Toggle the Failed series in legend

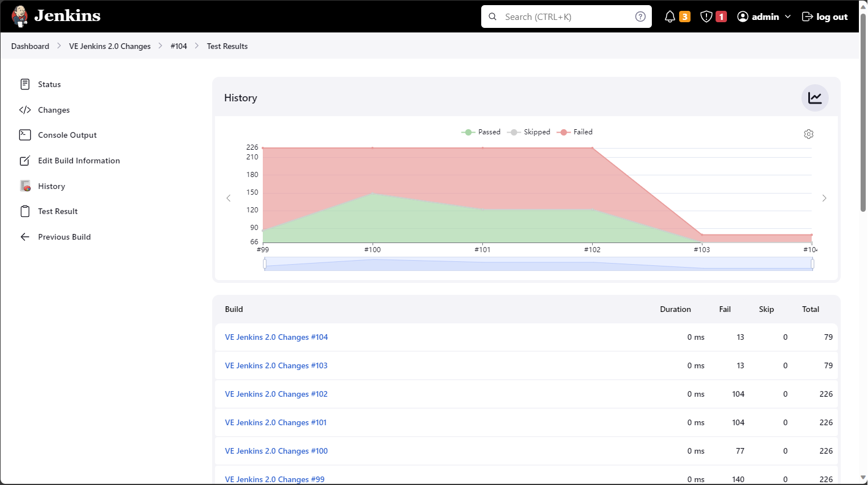pos(574,132)
